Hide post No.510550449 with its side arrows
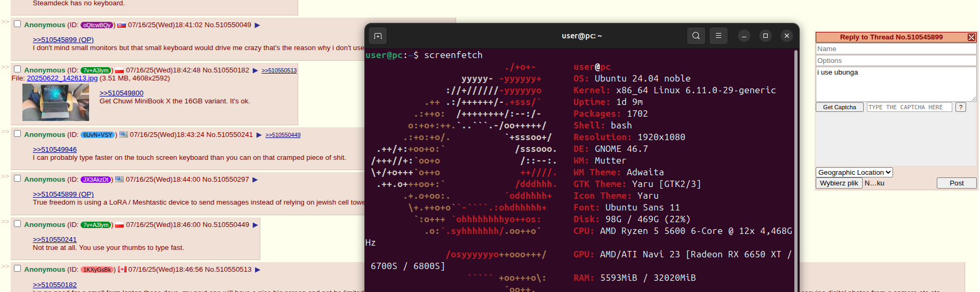The image size is (980, 292). (x=5, y=222)
